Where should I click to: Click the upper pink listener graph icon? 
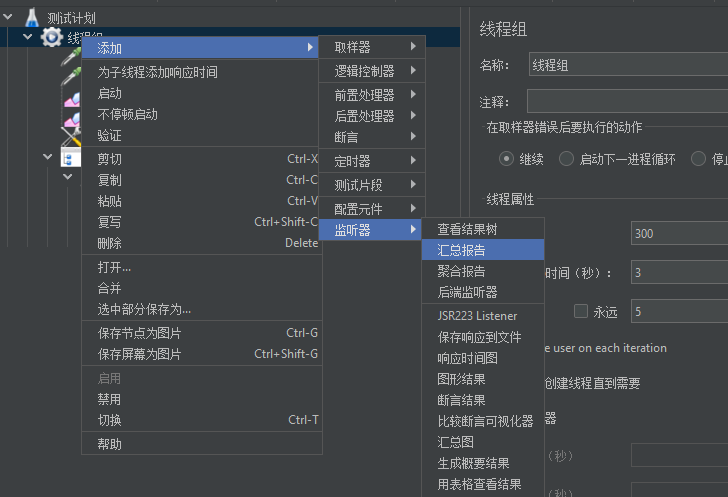tap(71, 98)
